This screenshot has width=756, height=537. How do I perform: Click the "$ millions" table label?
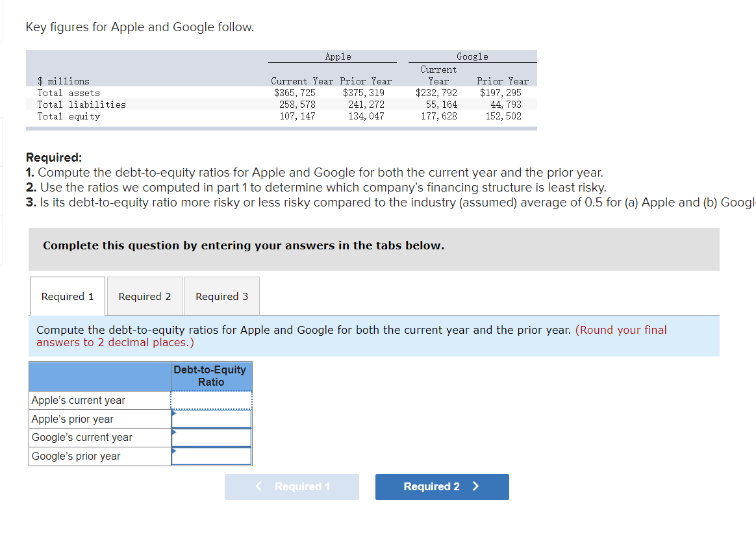click(x=64, y=81)
